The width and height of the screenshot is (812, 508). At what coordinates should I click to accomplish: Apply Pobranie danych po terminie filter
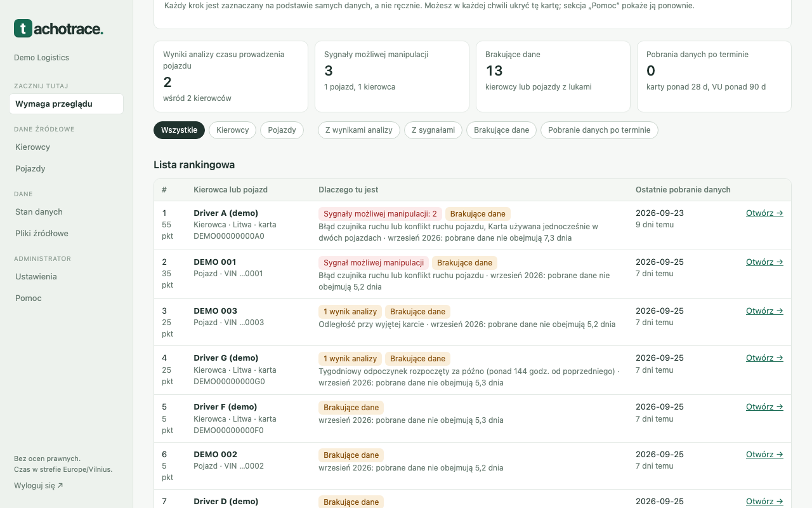(x=599, y=130)
